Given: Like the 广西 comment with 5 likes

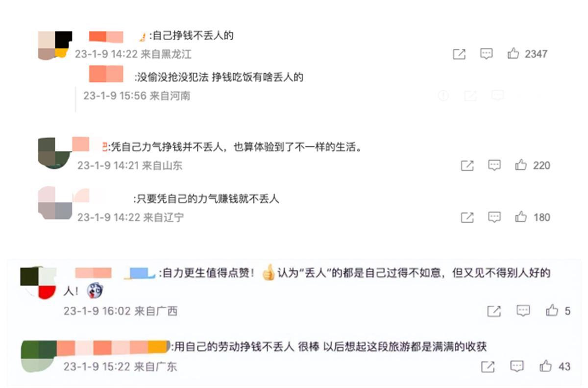Looking at the screenshot, I should tap(552, 310).
